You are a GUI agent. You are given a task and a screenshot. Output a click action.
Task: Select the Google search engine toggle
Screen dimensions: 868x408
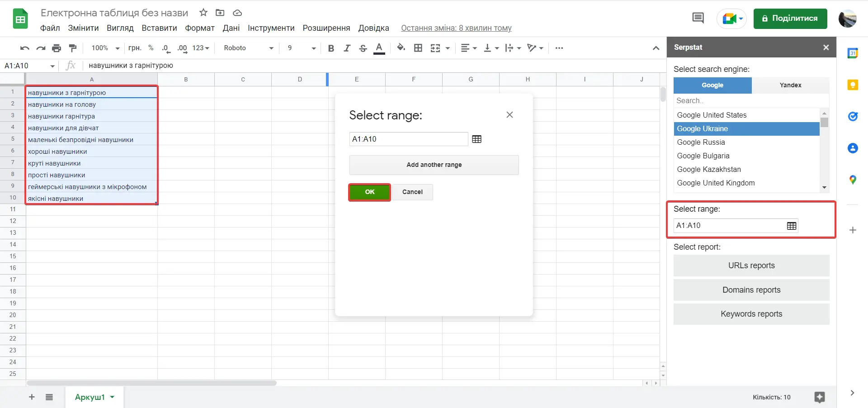pyautogui.click(x=712, y=85)
